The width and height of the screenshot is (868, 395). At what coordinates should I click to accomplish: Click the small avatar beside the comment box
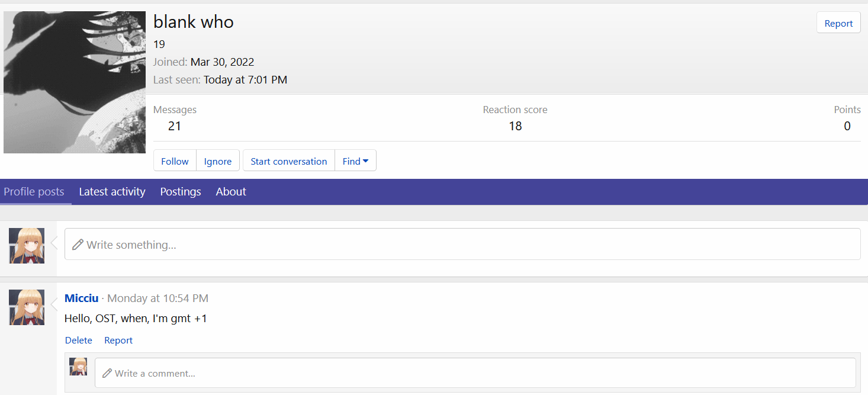[x=78, y=367]
